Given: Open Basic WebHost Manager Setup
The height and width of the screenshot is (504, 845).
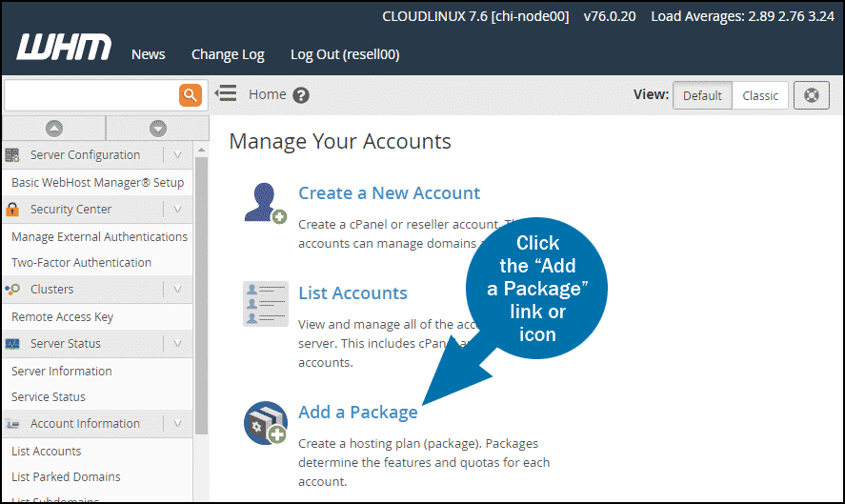Looking at the screenshot, I should [97, 183].
